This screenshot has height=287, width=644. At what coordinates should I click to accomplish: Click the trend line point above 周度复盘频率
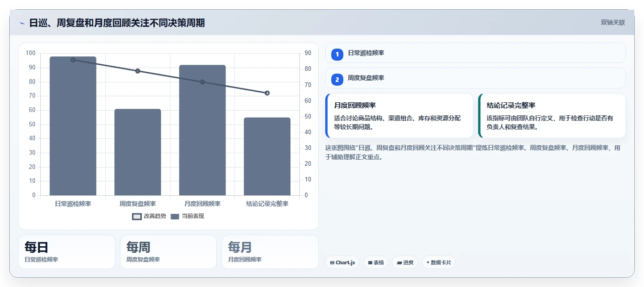(138, 71)
